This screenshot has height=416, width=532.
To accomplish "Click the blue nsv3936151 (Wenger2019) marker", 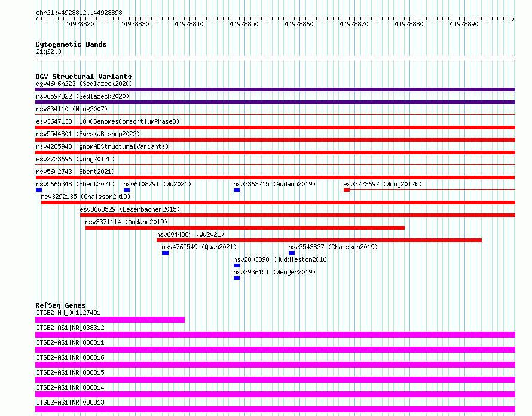I will tap(237, 278).
